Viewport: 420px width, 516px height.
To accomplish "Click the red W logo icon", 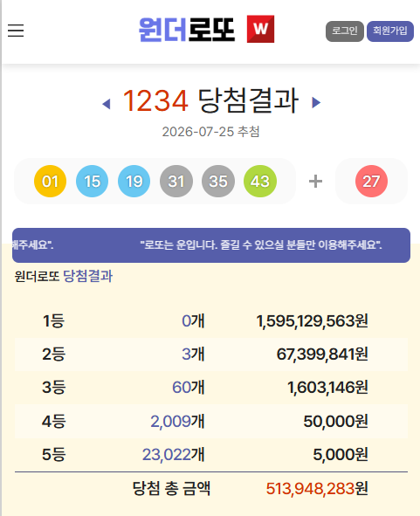I will tap(260, 29).
